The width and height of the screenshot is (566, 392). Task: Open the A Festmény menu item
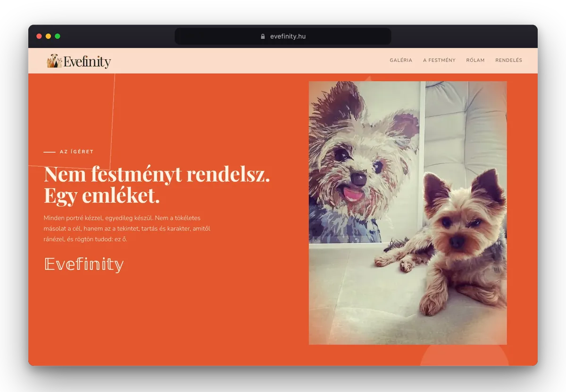[x=439, y=60]
